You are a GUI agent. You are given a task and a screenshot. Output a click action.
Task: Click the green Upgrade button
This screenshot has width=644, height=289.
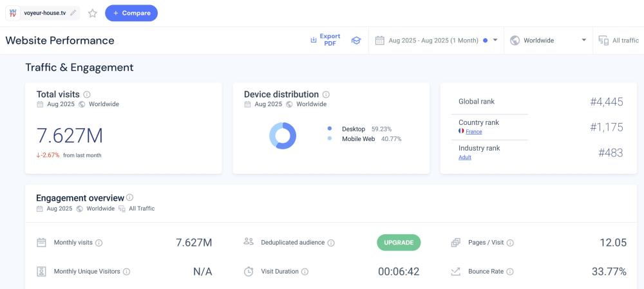pos(399,243)
